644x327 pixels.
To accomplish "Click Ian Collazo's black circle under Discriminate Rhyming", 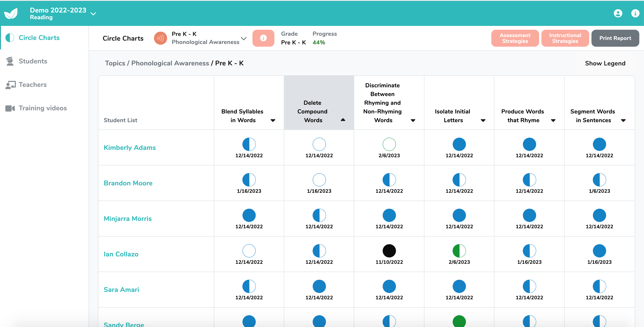I will pyautogui.click(x=389, y=251).
